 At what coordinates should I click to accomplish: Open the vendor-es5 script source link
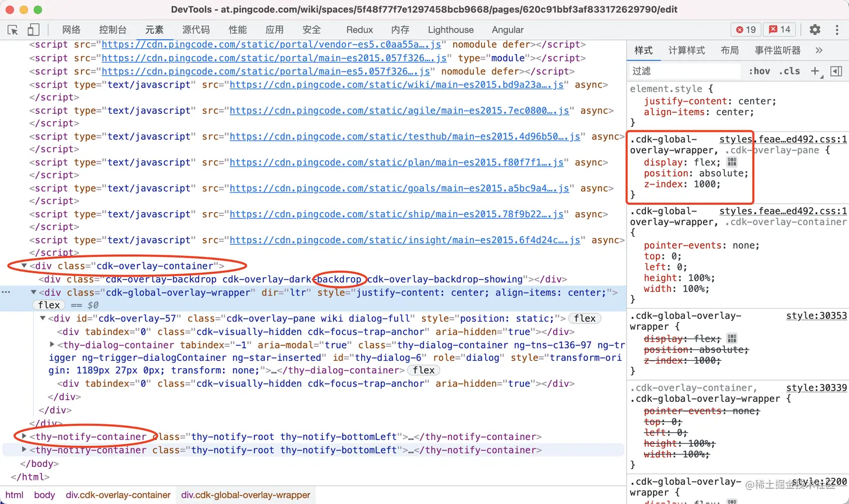271,44
